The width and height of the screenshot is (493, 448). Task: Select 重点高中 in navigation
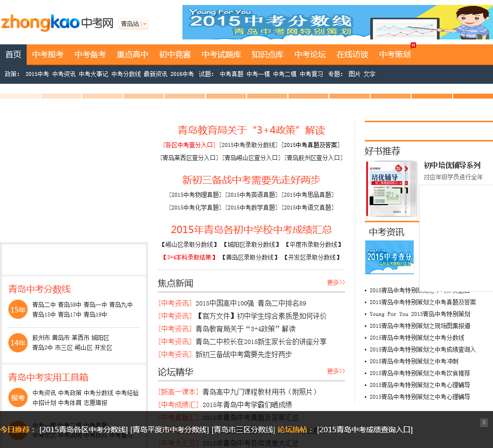click(132, 54)
